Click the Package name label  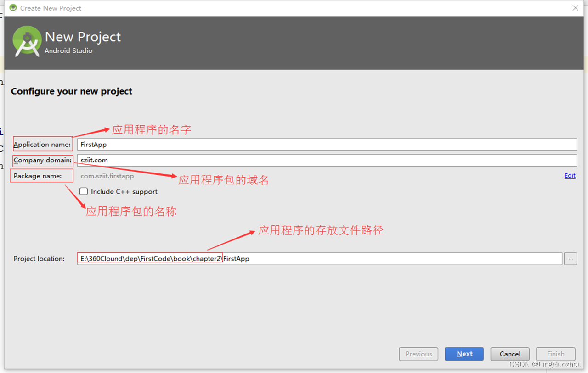pyautogui.click(x=37, y=176)
